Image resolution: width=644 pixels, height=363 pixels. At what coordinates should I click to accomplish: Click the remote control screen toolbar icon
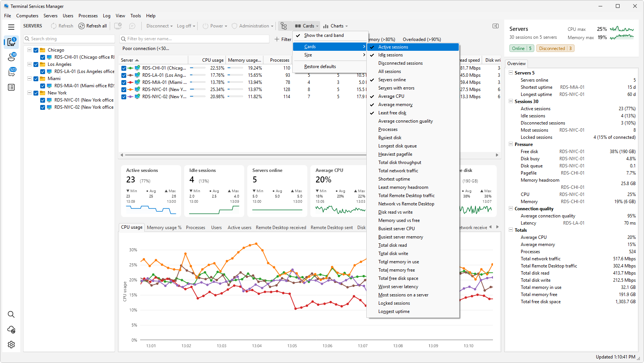coord(118,26)
